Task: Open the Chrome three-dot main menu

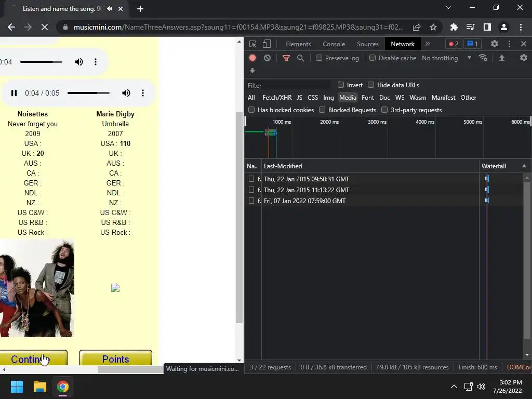Action: click(521, 27)
